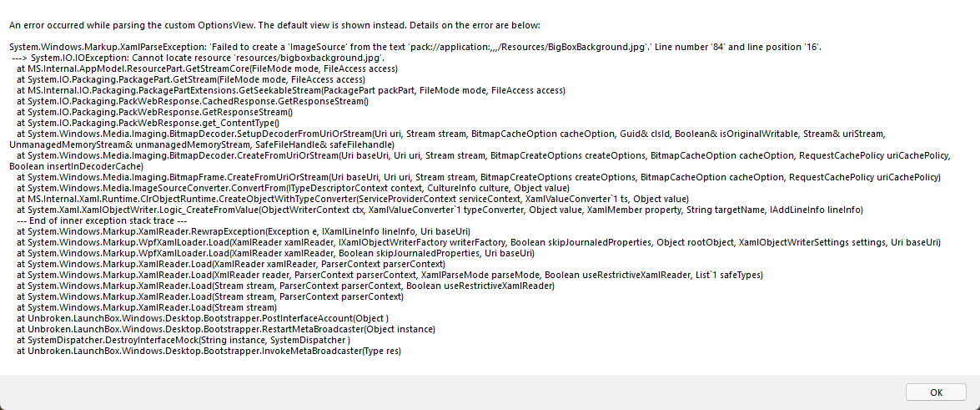980x410 pixels.
Task: Click the Bootstrapper.PostInterfaceAccount line
Action: (204, 318)
